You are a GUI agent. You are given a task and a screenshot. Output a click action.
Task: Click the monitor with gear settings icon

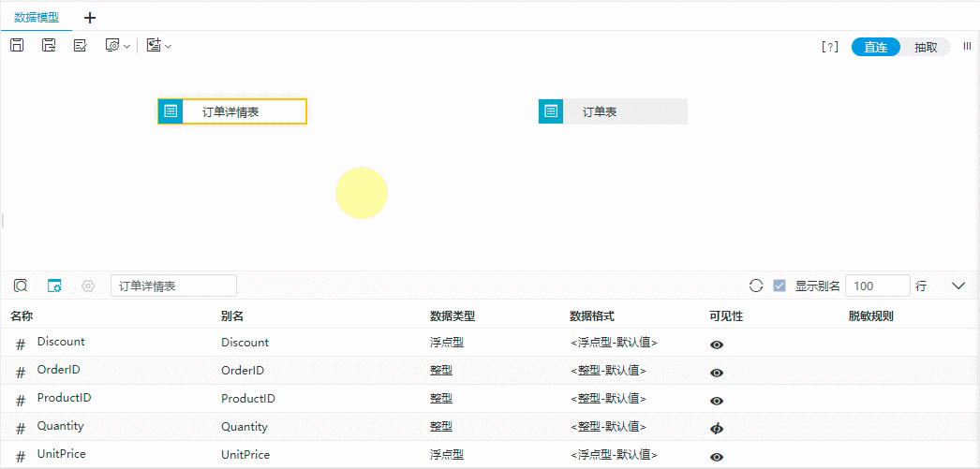112,46
